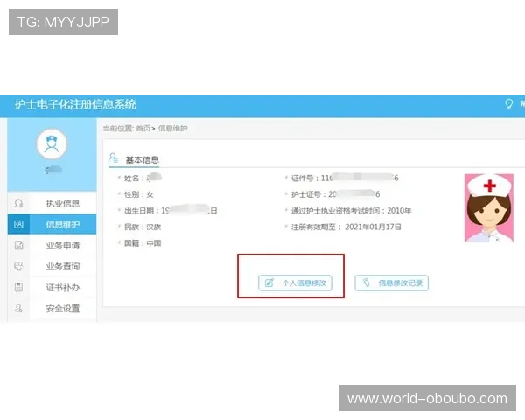Click the 性别：女 field text
Image resolution: width=525 pixels, height=420 pixels.
pyautogui.click(x=139, y=194)
